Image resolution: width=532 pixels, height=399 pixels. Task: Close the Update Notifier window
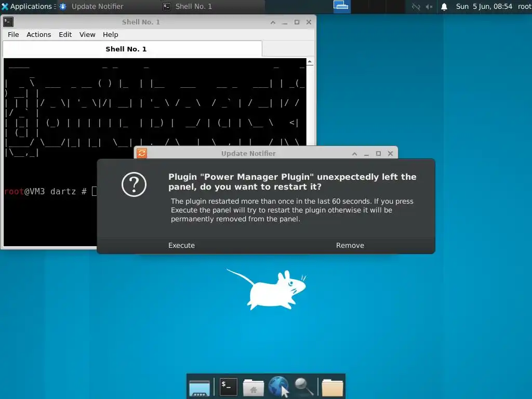[x=391, y=154]
